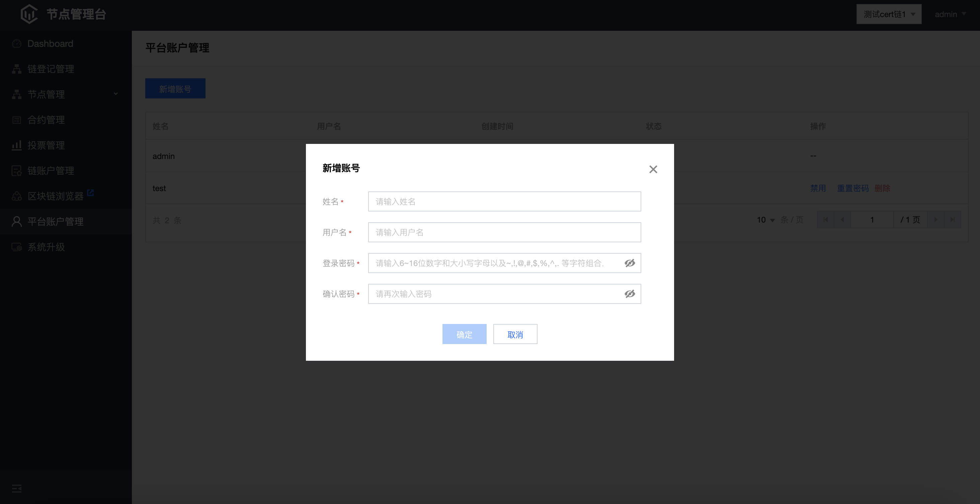Show the 登录密码 field contents

coord(630,263)
